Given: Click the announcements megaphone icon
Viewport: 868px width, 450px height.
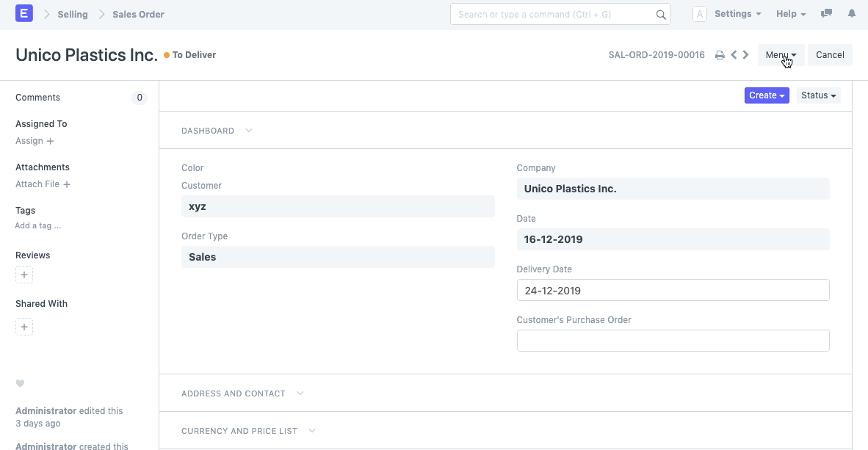Looking at the screenshot, I should pos(826,13).
